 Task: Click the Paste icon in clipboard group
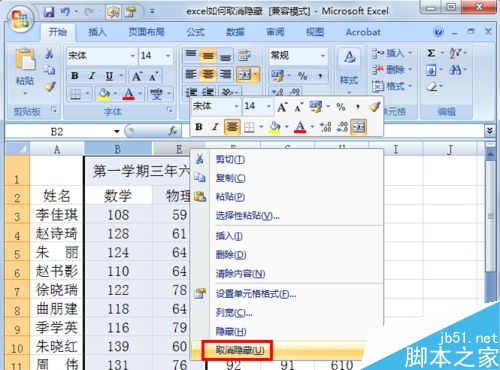coord(25,59)
